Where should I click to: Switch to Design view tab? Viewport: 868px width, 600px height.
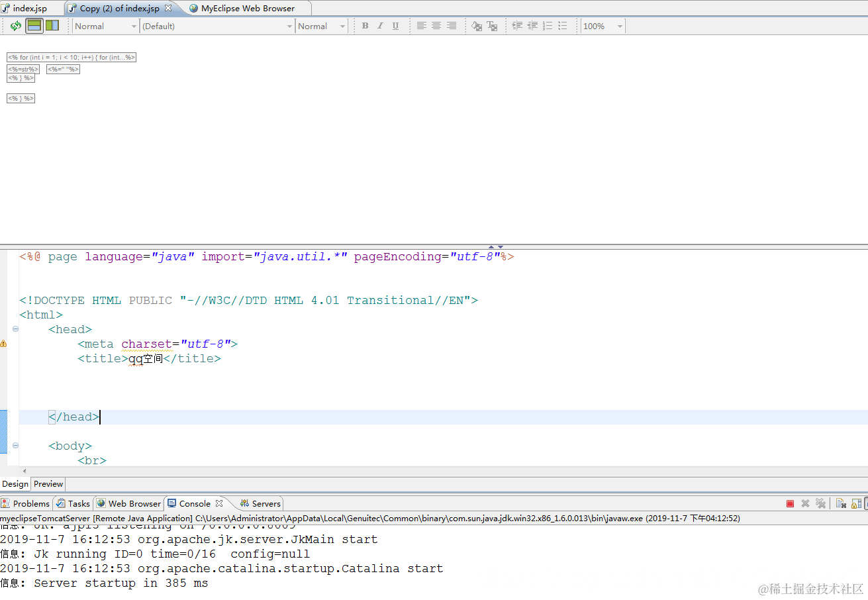[x=15, y=484]
